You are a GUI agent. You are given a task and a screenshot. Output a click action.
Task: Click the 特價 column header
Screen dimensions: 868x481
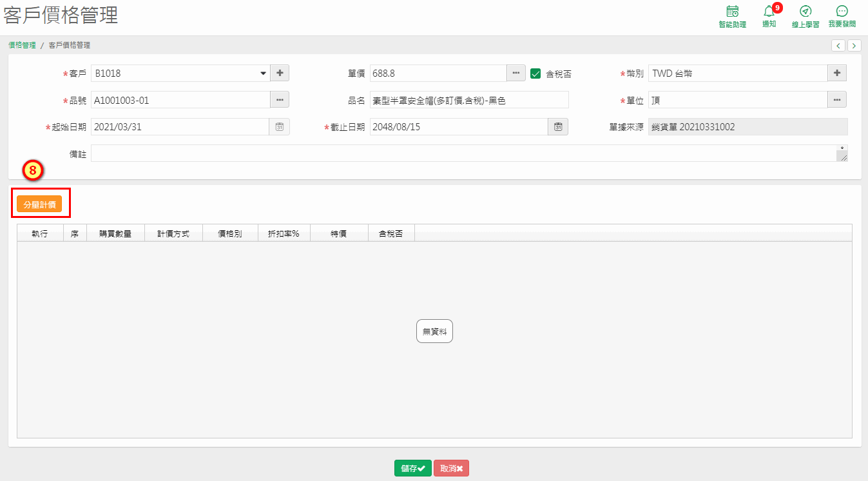click(339, 233)
